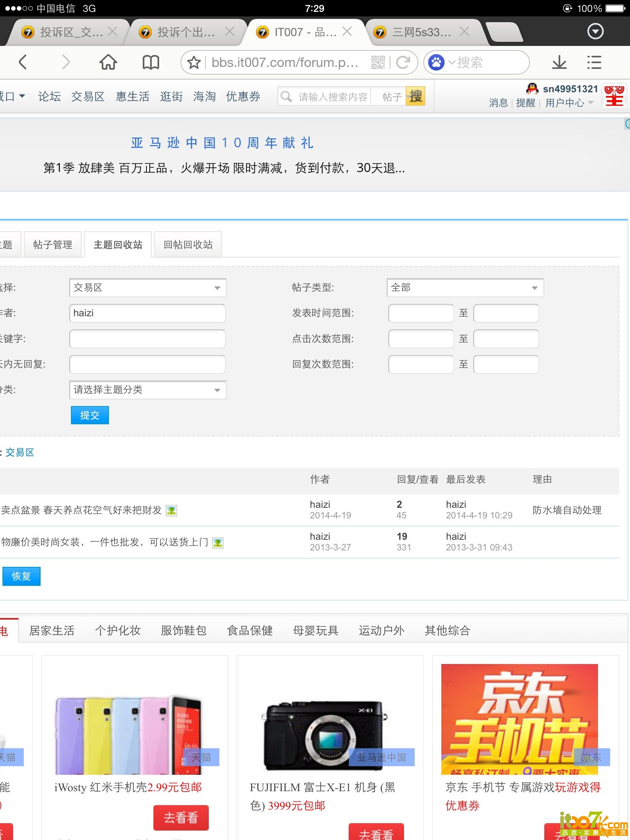Open the 交易区 breadcrumb link
Viewport: 630px width, 840px height.
[20, 452]
